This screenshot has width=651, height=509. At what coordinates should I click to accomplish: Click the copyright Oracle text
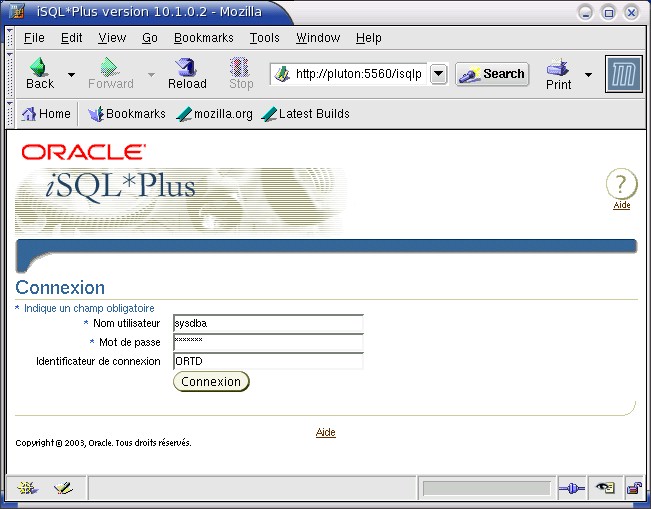[x=103, y=443]
